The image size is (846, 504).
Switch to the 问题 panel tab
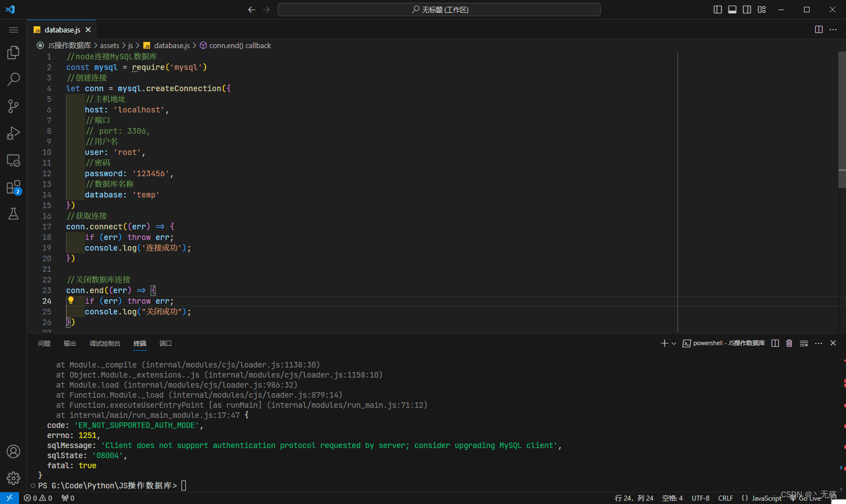[x=44, y=343]
